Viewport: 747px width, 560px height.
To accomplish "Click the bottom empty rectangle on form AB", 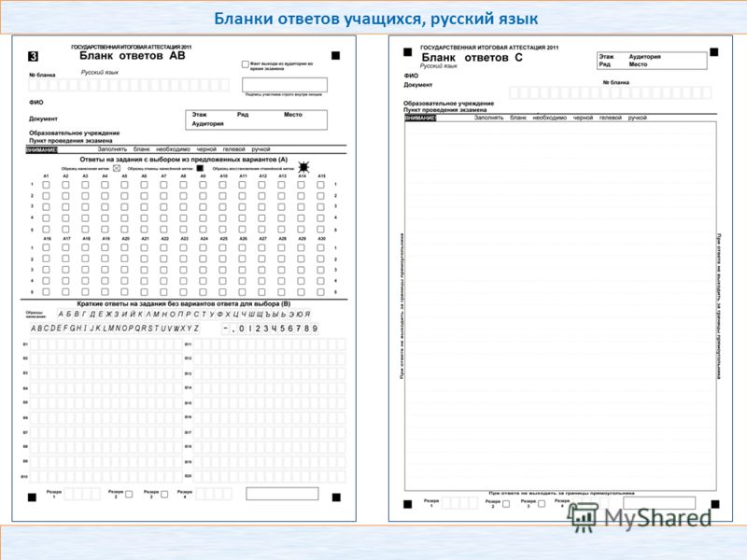I will coord(282,494).
